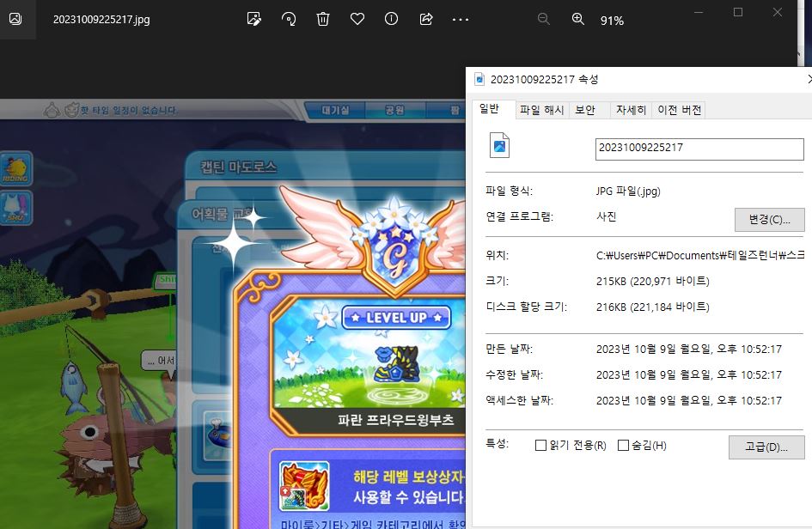Viewport: 812px width, 529px height.
Task: Click the file name 20231009225217.jpg in the title bar
Action: 101,20
